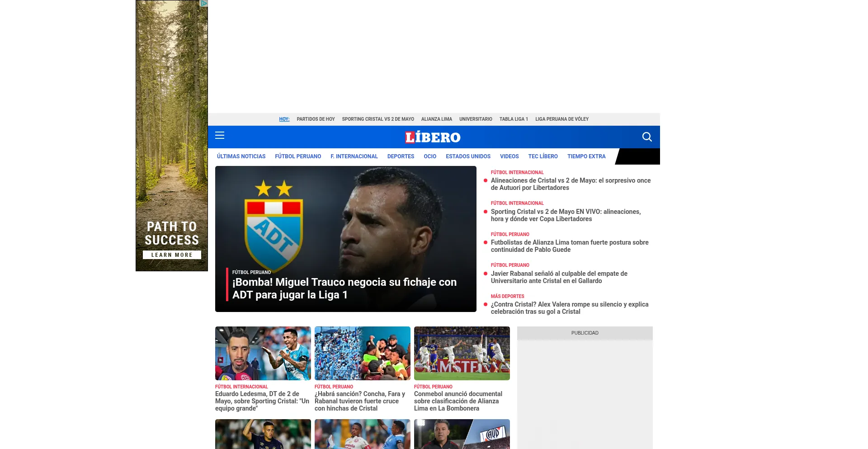Open Tiempo Extra section
This screenshot has width=868, height=449.
pyautogui.click(x=586, y=156)
